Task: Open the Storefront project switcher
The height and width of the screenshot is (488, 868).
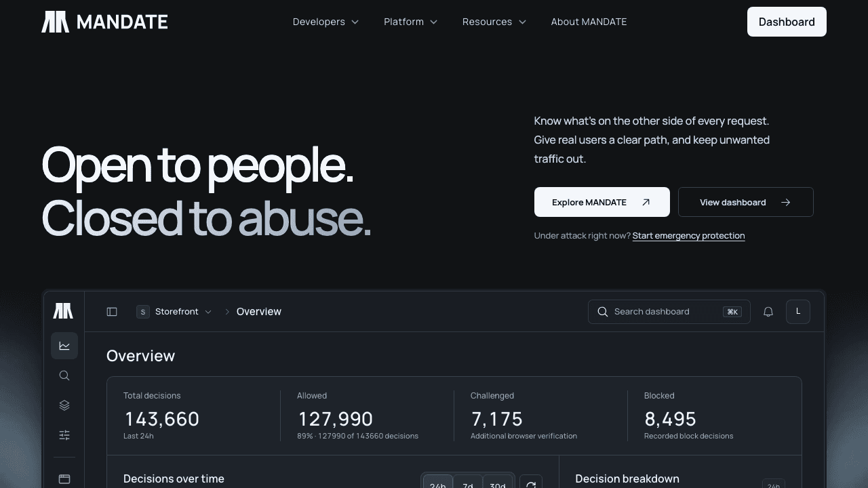Action: [x=174, y=312]
